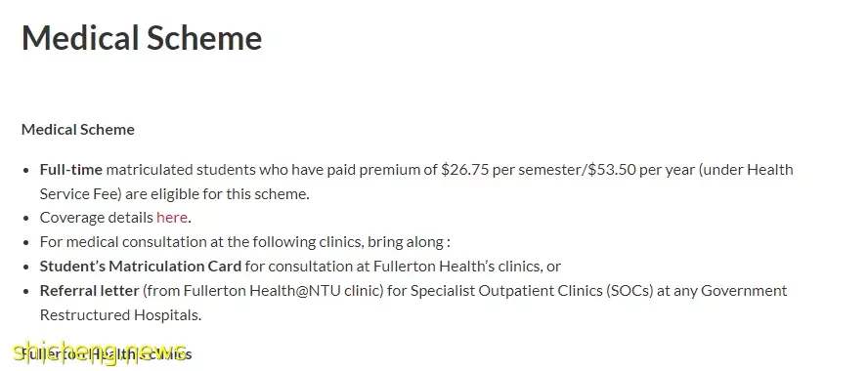Click the 'Student's Matriculation Card' bold text
Screen dimensions: 868x371
(x=141, y=266)
